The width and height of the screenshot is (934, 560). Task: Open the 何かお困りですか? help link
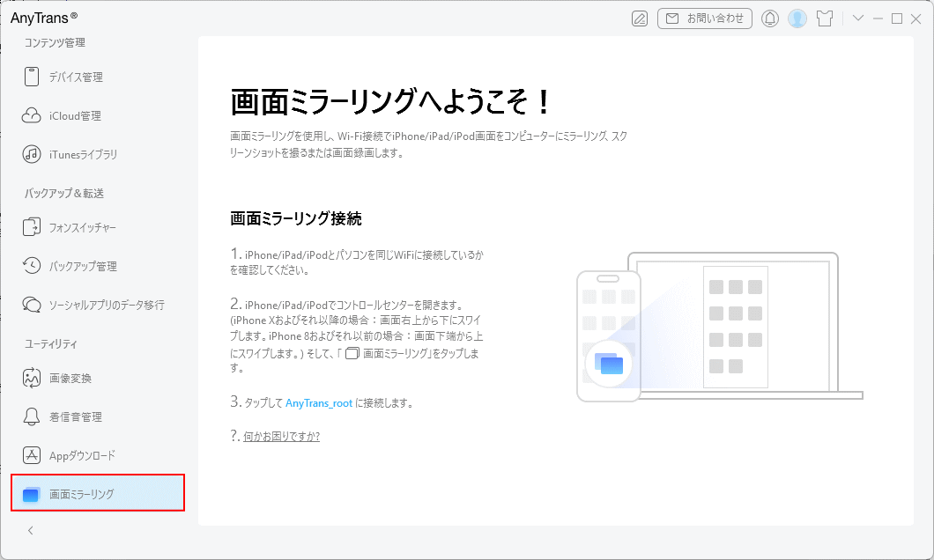point(281,436)
